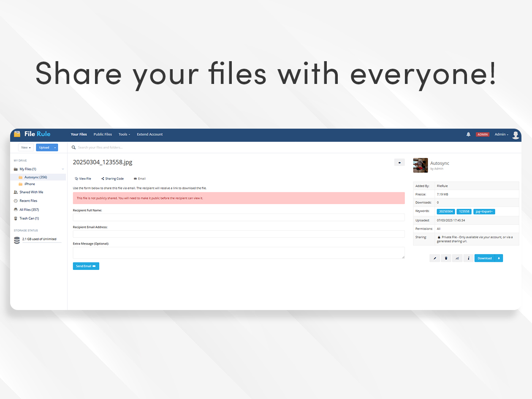Open file statistics chart icon
The height and width of the screenshot is (399, 532).
click(x=457, y=258)
